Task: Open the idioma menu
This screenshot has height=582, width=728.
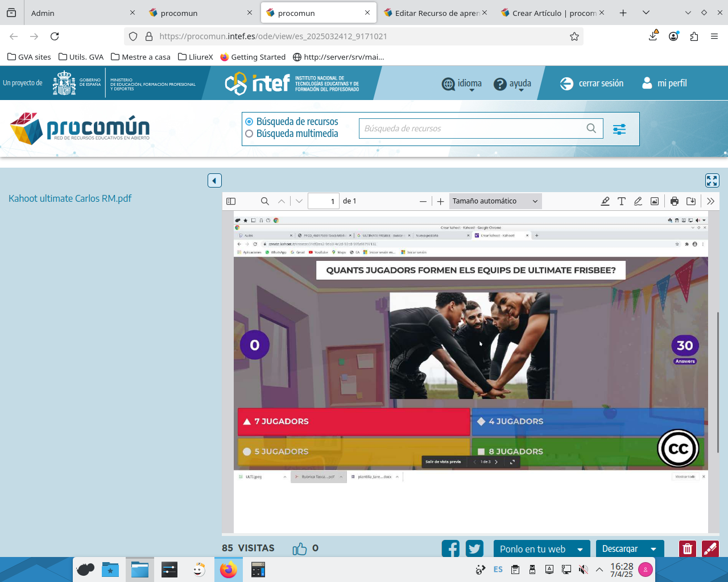Action: click(462, 84)
